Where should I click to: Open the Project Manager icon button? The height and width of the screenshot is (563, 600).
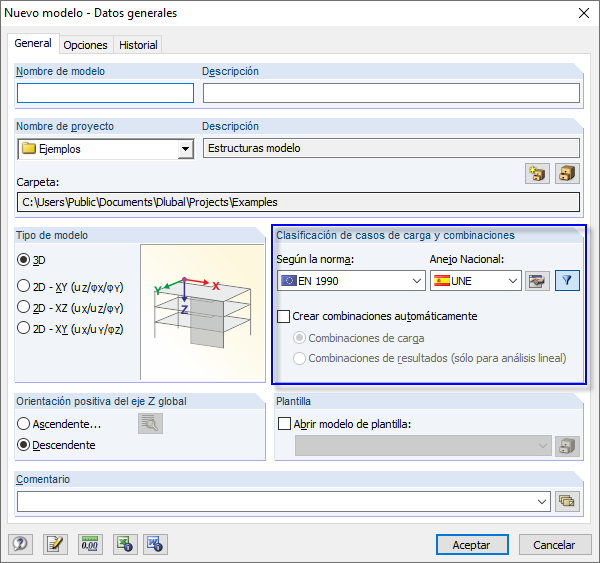[x=567, y=174]
